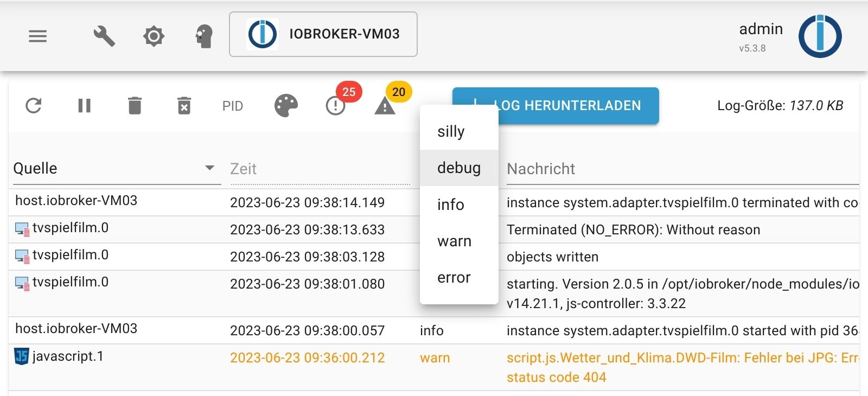Click 'objects written' message
The width and height of the screenshot is (868, 396).
(552, 257)
